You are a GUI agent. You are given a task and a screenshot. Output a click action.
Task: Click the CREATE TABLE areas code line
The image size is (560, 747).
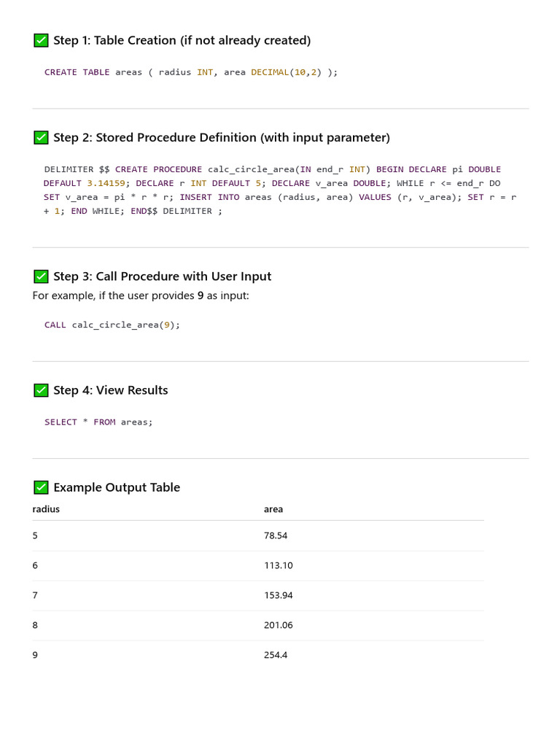191,72
